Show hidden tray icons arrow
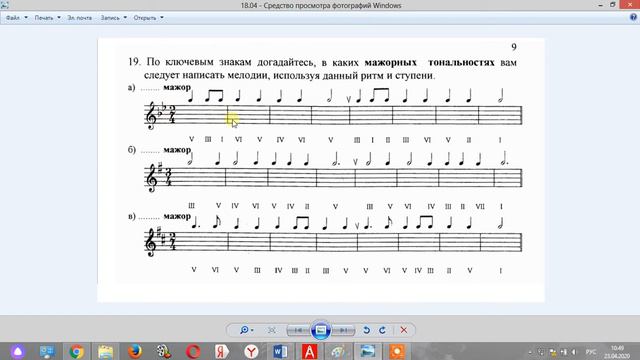Viewport: 640px width, 360px height. [x=530, y=352]
